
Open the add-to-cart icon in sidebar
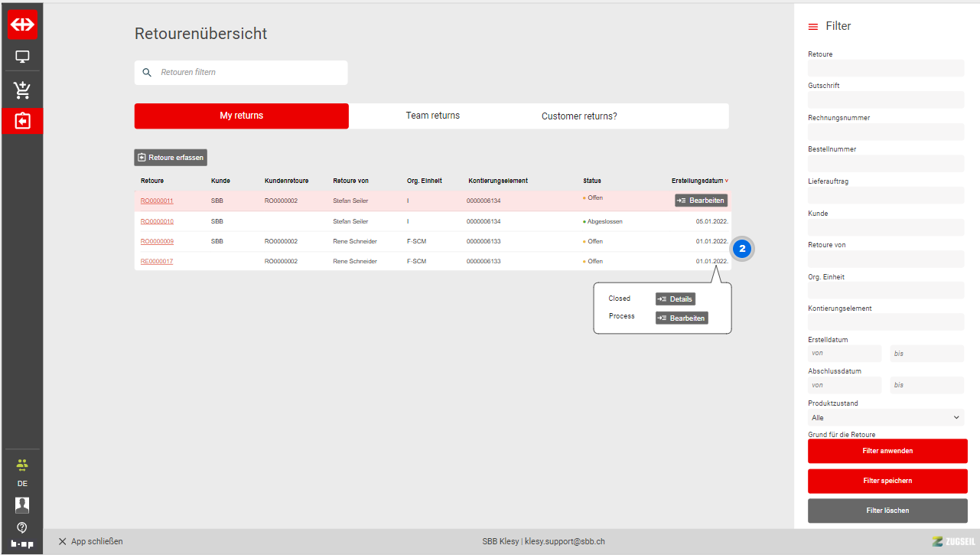point(22,90)
